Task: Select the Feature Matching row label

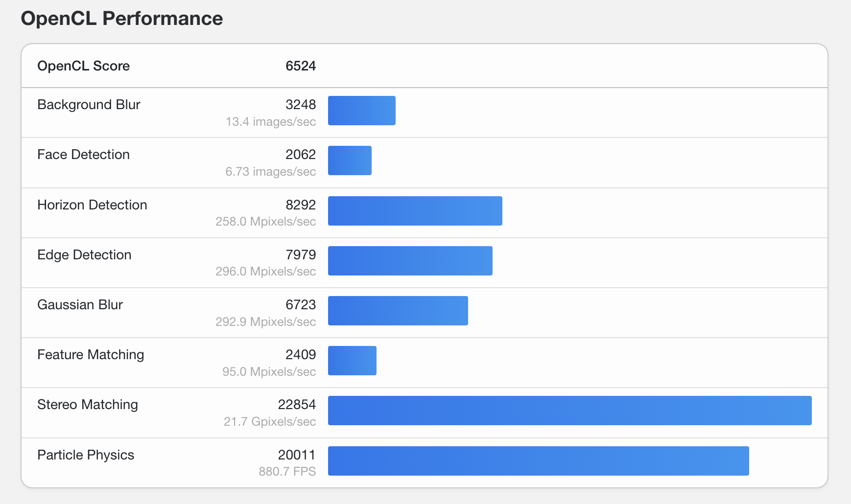Action: coord(91,355)
